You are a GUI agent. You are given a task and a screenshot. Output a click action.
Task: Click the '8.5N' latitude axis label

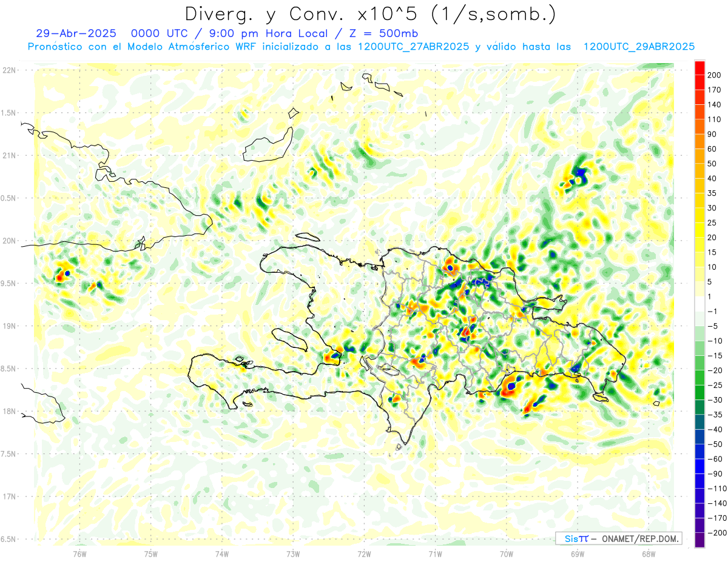click(x=8, y=369)
